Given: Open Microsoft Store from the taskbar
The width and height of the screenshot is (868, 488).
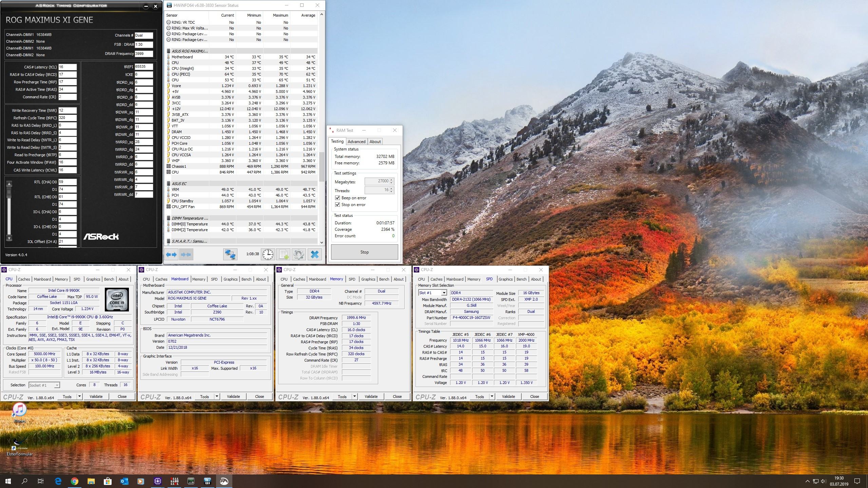Looking at the screenshot, I should (108, 481).
